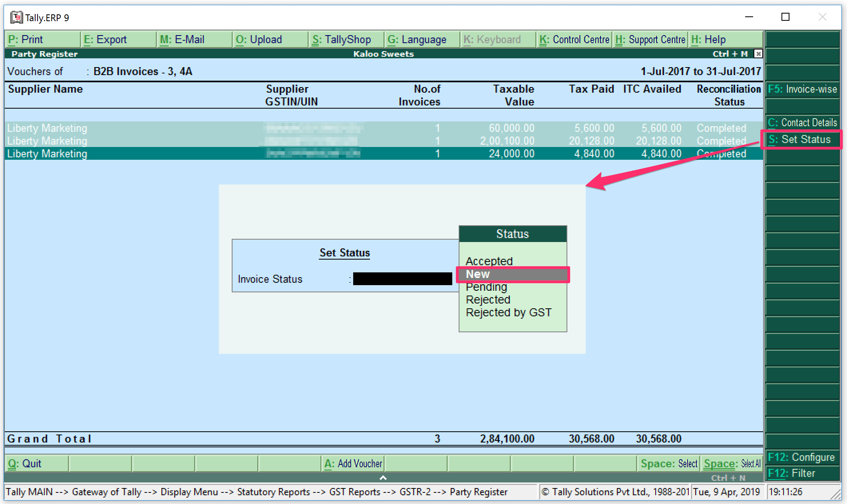Image resolution: width=847 pixels, height=504 pixels.
Task: Click C: Contact Details side button
Action: (x=802, y=123)
